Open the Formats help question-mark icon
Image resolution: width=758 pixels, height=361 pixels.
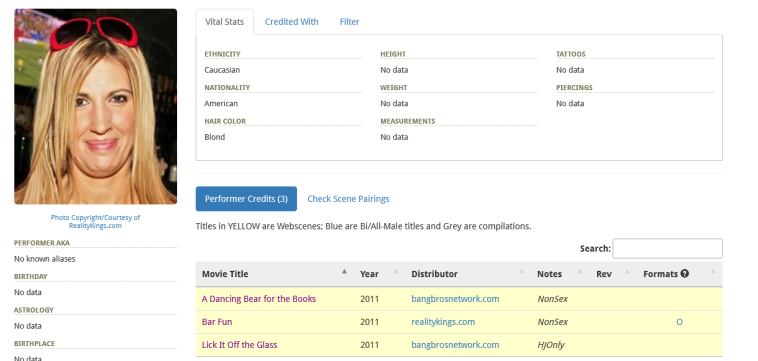(685, 274)
